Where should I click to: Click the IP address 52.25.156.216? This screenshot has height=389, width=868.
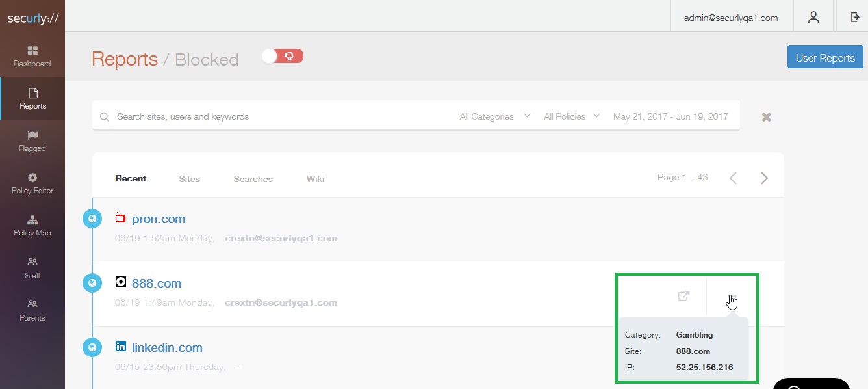[704, 368]
